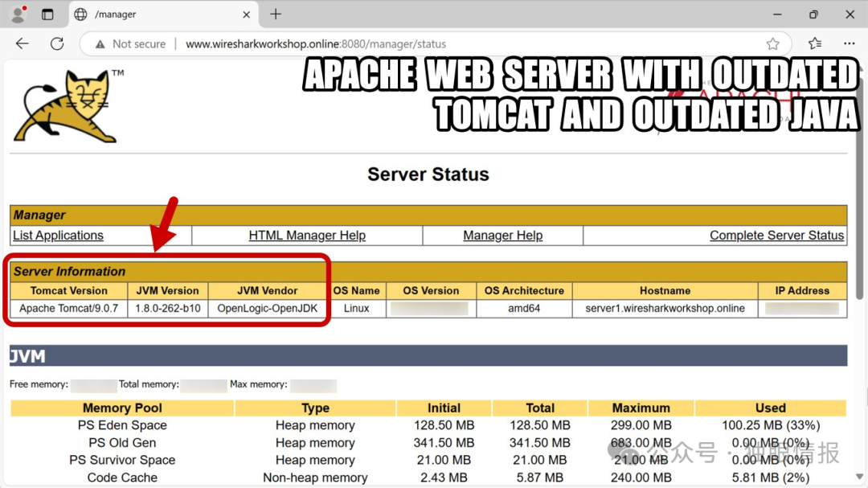Click the Not secure warning indicator
The width and height of the screenshot is (868, 488).
[131, 43]
